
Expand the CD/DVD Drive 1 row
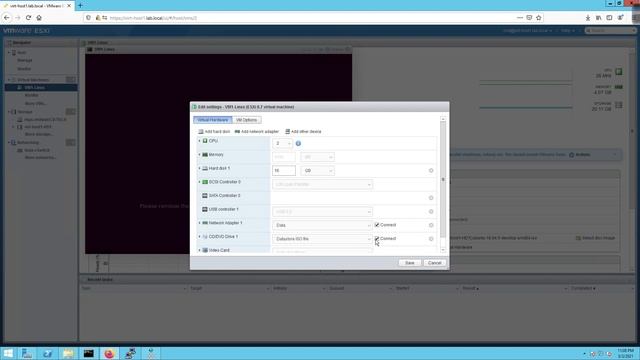pos(200,237)
